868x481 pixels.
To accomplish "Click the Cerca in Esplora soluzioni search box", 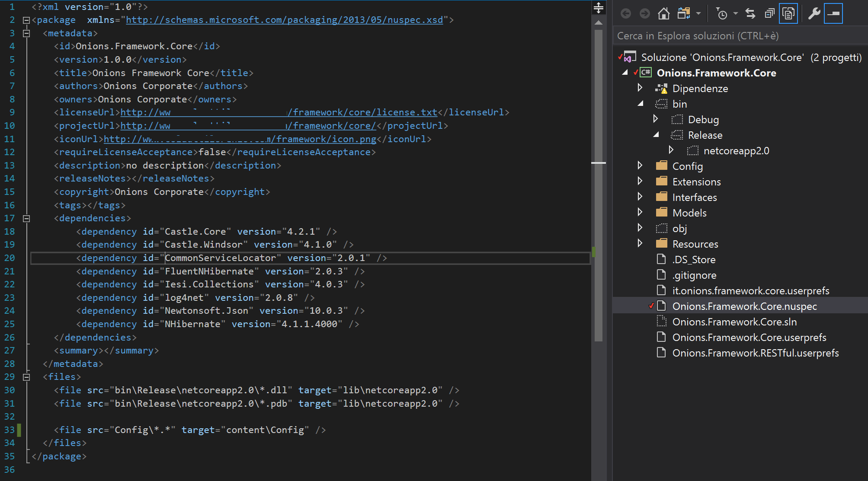I will 735,35.
